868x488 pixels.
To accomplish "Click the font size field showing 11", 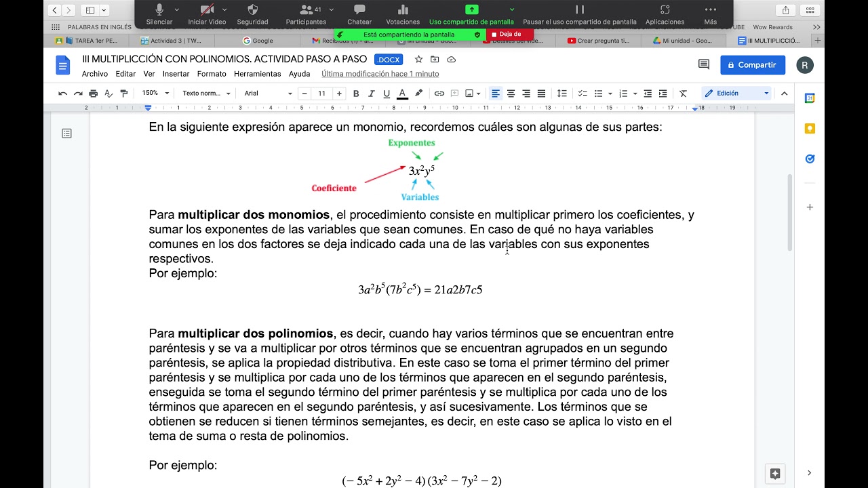I will pyautogui.click(x=321, y=94).
